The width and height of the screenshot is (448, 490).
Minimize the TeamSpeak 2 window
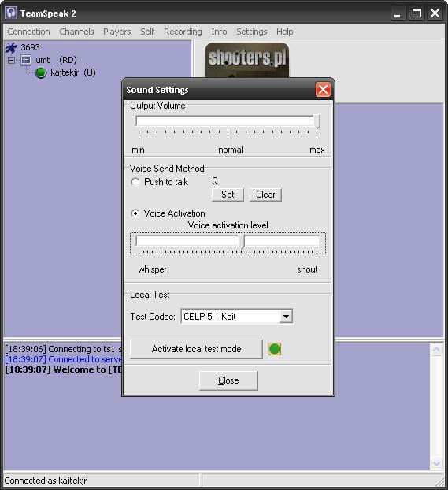(398, 13)
